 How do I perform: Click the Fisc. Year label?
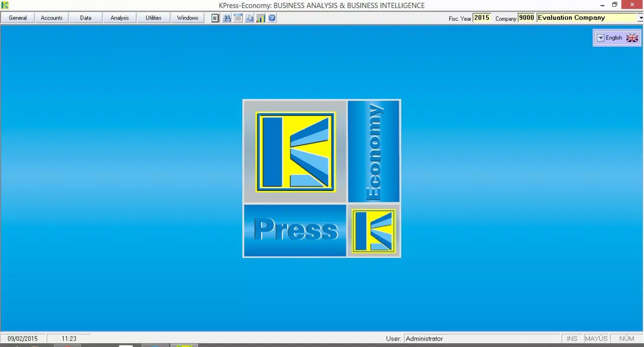[x=460, y=19]
